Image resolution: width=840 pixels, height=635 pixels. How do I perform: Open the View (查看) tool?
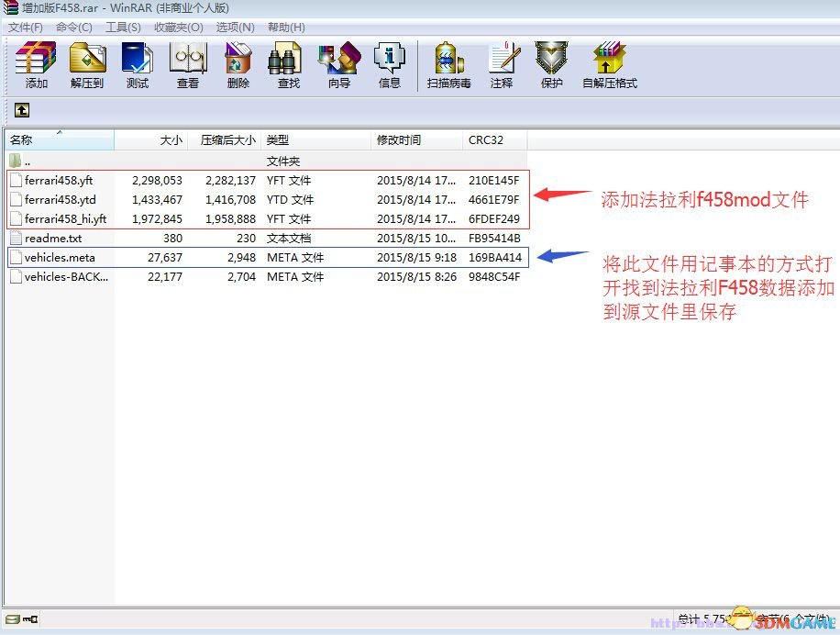(187, 58)
